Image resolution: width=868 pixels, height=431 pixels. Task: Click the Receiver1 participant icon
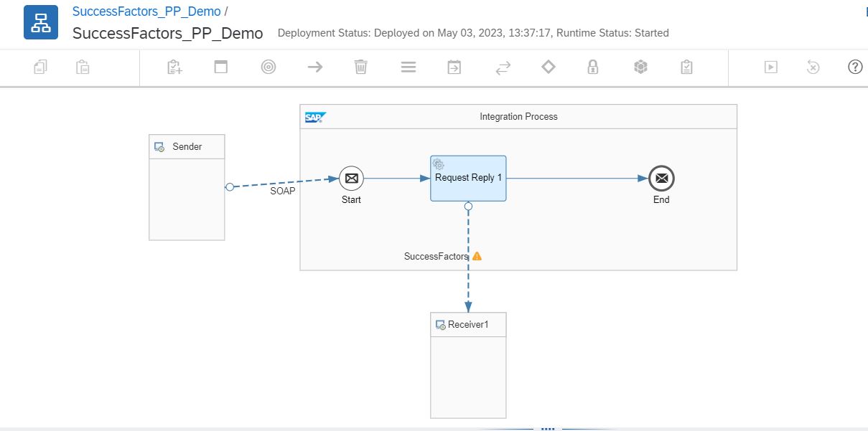pos(441,325)
